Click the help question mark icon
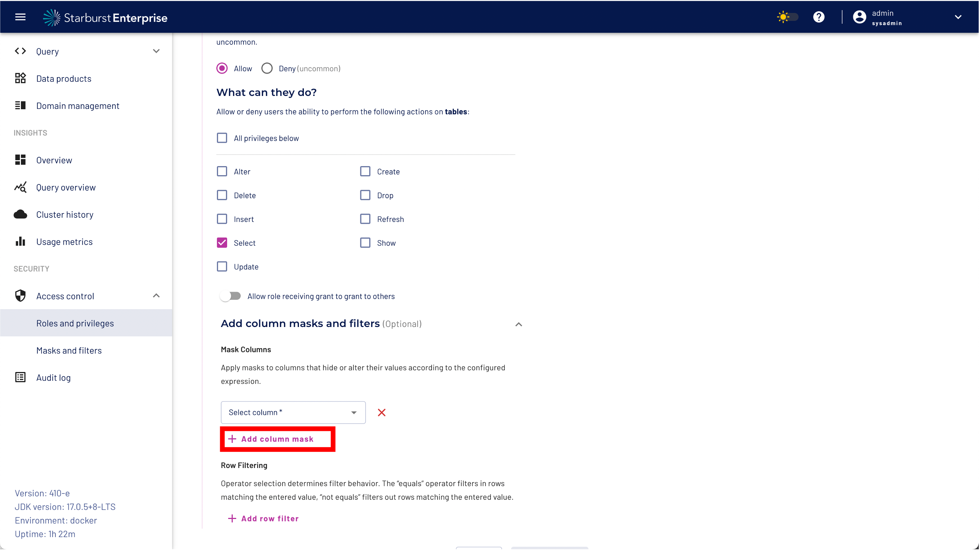 coord(818,17)
